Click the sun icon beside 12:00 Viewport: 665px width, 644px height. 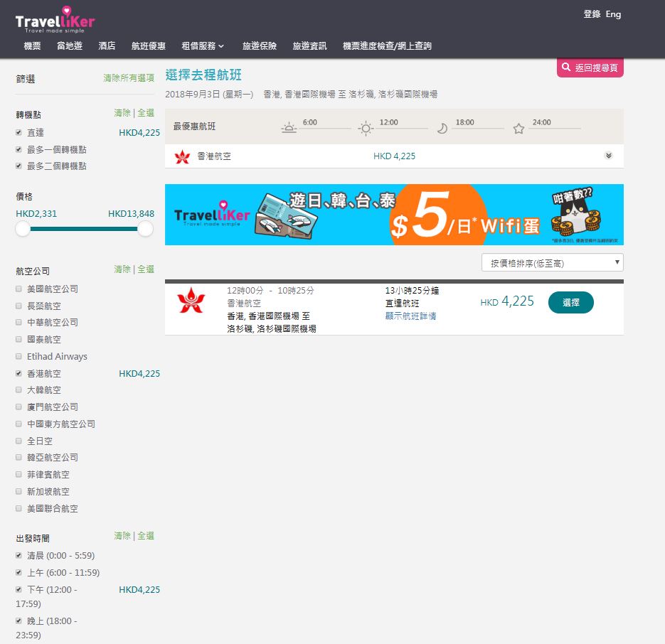(x=365, y=128)
